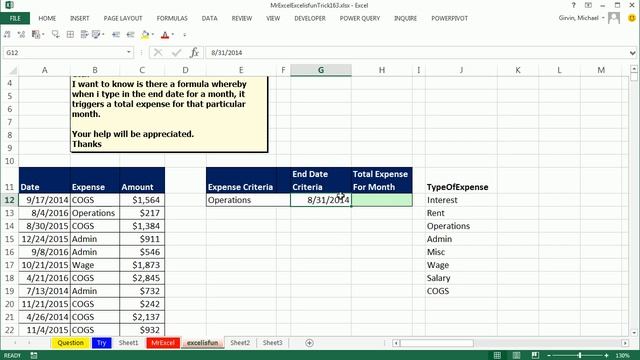Click the decrease indent icon
The width and height of the screenshot is (640, 360).
(116, 35)
